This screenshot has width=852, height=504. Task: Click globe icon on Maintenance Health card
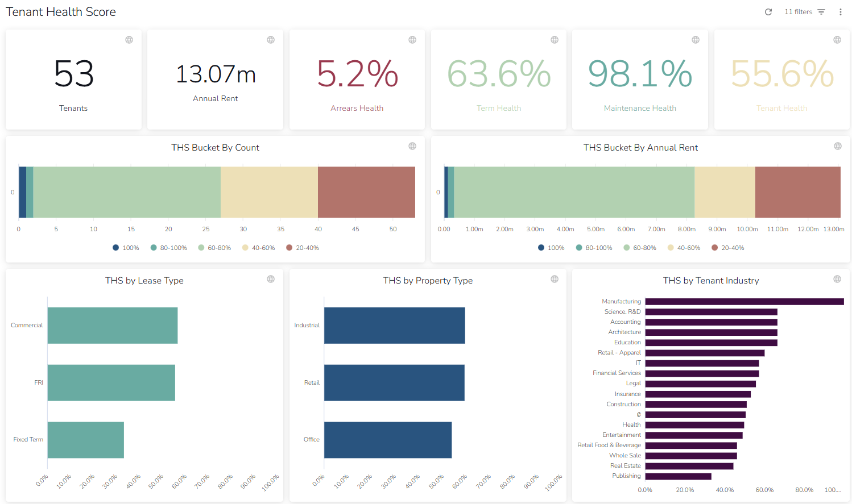point(696,40)
